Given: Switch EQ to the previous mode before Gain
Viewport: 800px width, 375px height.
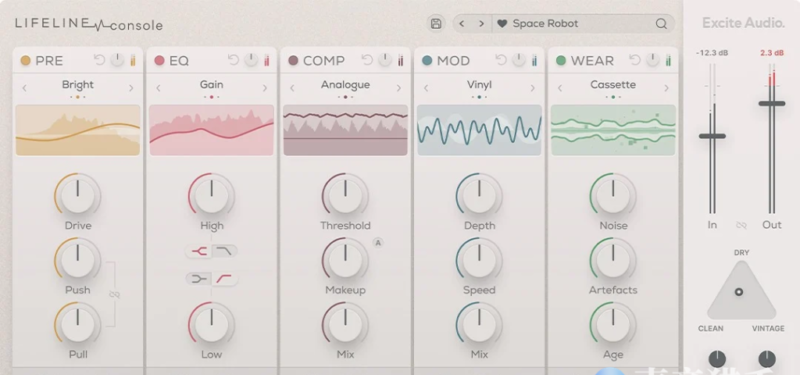Looking at the screenshot, I should click(x=158, y=88).
